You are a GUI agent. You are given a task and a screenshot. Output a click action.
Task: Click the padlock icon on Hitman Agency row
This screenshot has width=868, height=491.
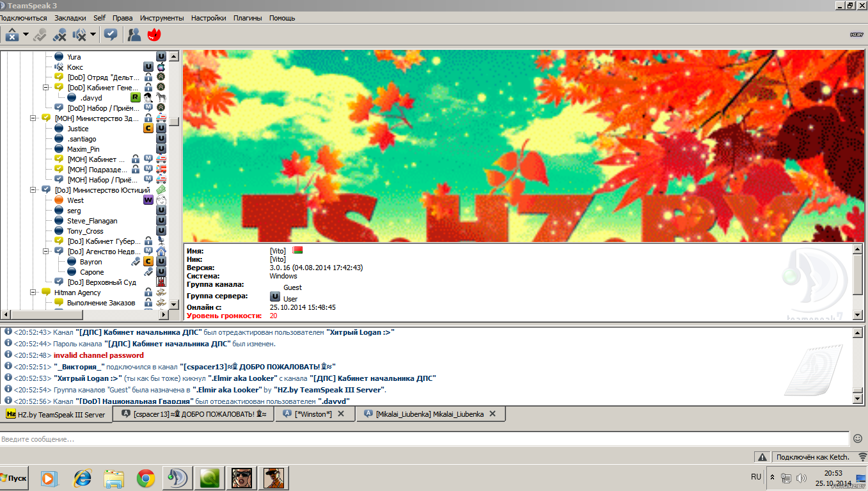pos(148,293)
